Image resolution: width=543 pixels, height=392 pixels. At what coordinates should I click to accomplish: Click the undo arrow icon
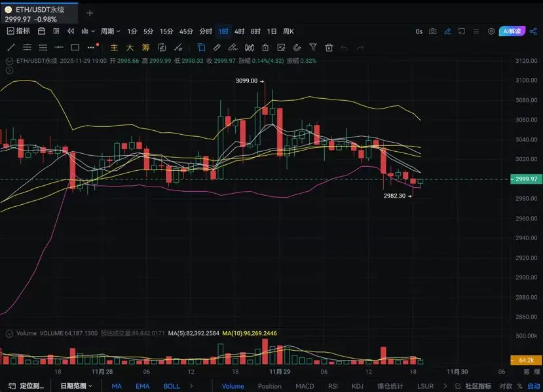click(345, 48)
